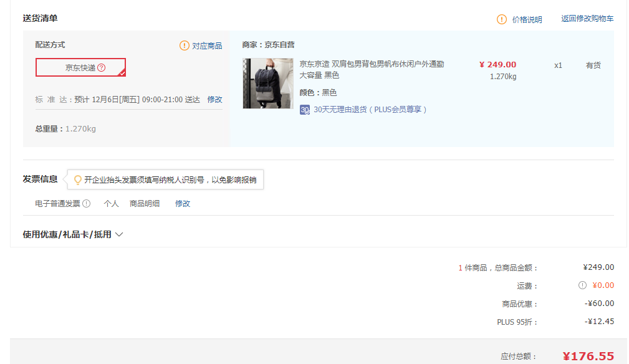629x364 pixels.
Task: Click the 颜色：黑色 attribute text
Action: coord(318,93)
